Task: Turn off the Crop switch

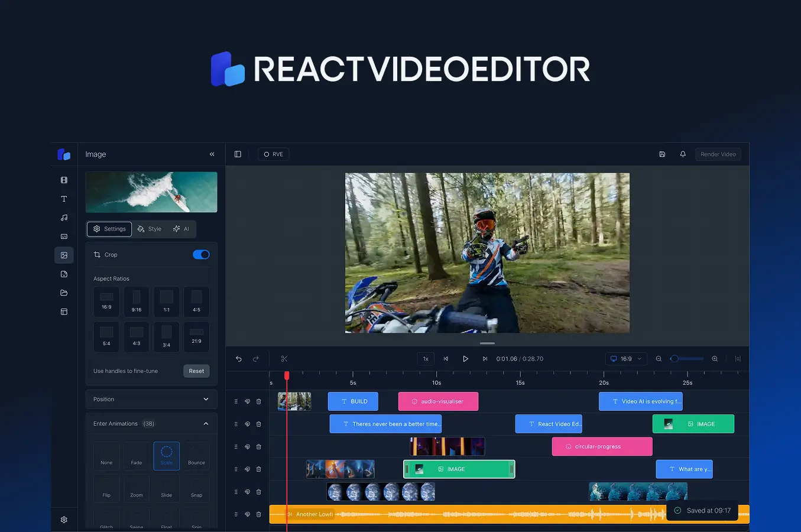Action: point(201,255)
